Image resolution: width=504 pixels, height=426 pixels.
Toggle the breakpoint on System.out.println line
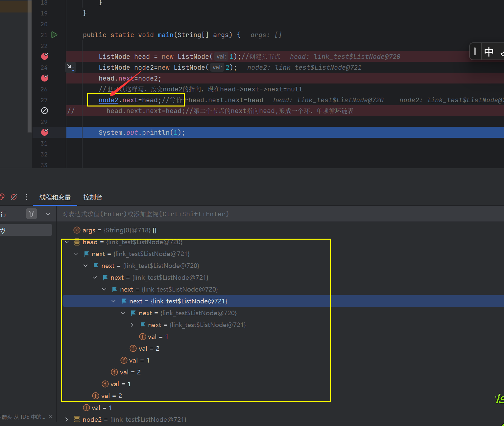45,132
